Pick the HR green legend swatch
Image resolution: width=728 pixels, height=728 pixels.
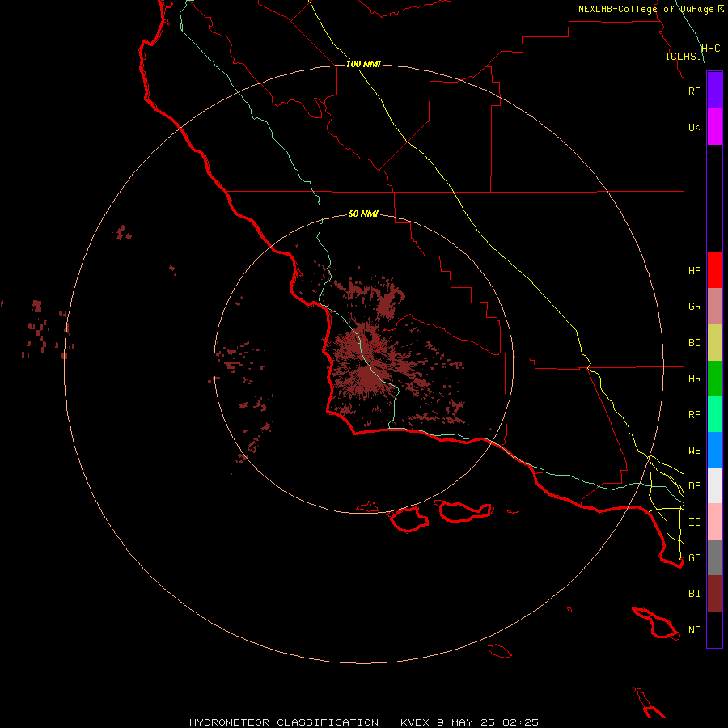[714, 379]
